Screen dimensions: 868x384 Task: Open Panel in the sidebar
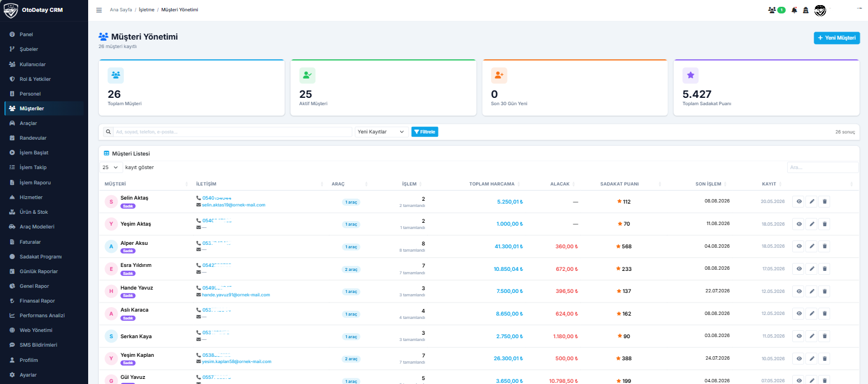coord(44,34)
